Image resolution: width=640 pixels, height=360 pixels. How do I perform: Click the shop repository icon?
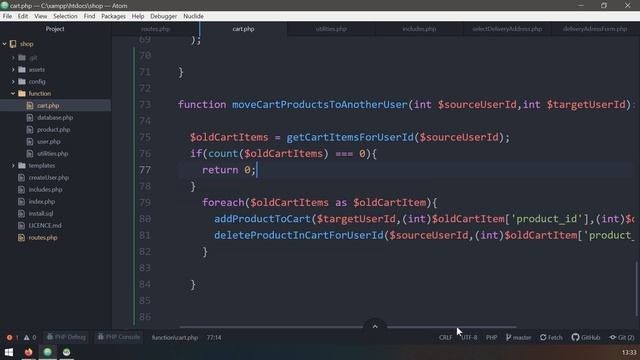pyautogui.click(x=13, y=44)
